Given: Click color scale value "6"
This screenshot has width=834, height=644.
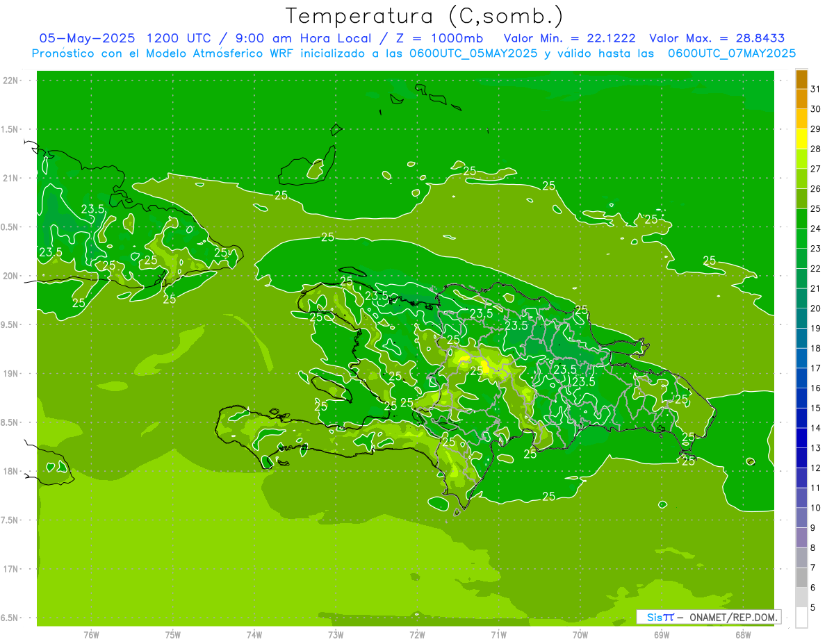Looking at the screenshot, I should [x=813, y=588].
